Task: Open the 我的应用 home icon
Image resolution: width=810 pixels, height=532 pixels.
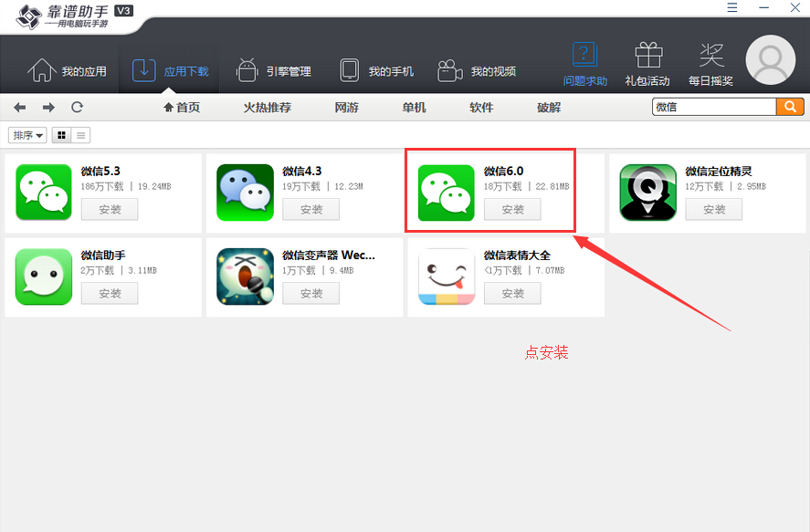Action: click(x=41, y=70)
